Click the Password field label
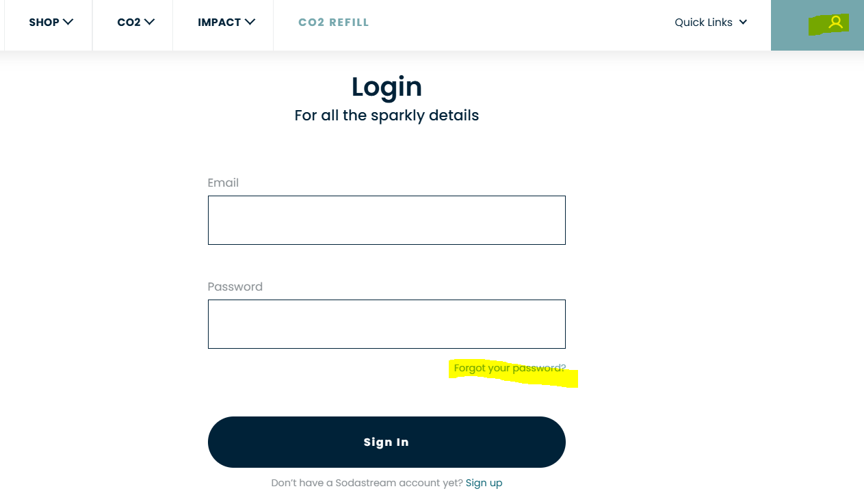864x504 pixels. click(x=235, y=287)
